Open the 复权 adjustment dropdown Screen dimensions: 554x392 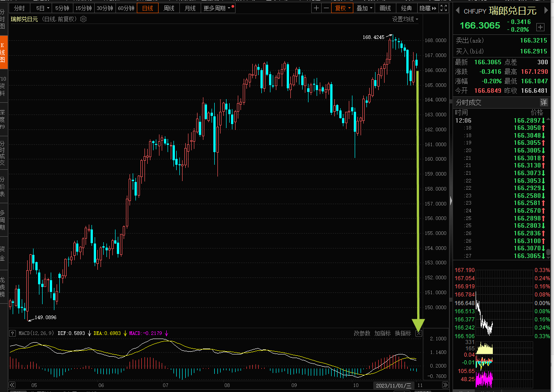coord(342,8)
